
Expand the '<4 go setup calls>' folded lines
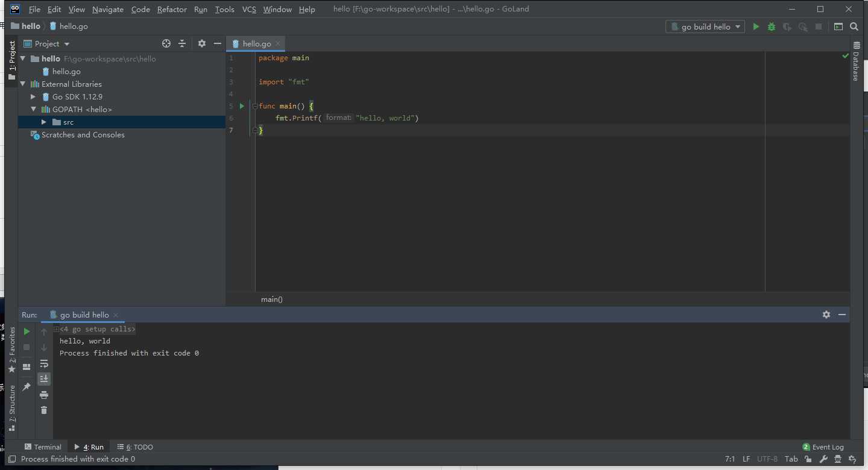pyautogui.click(x=56, y=329)
